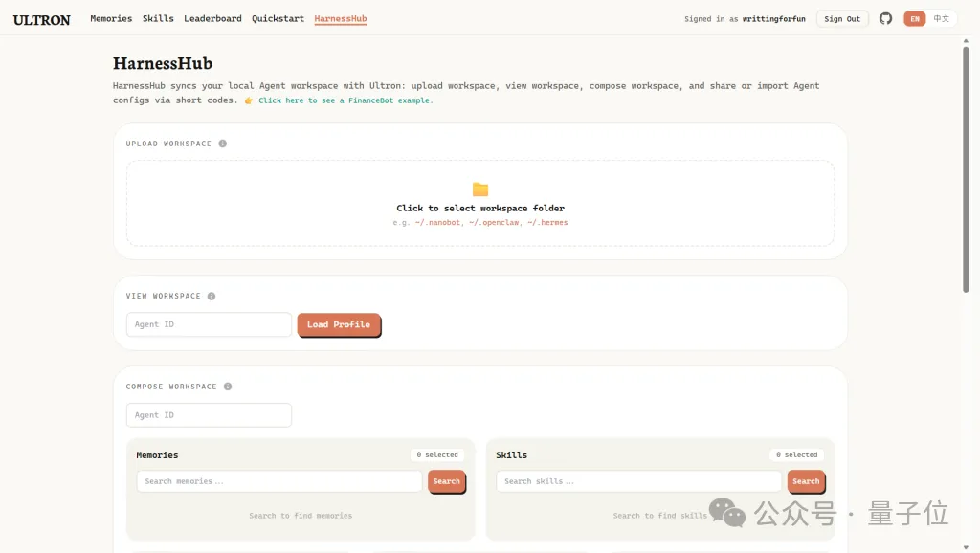Switch language to 中文
The width and height of the screenshot is (980, 553).
pos(942,19)
